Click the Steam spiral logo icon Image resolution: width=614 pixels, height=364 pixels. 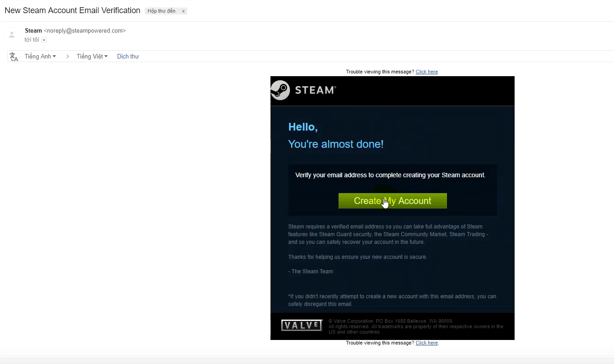click(280, 90)
